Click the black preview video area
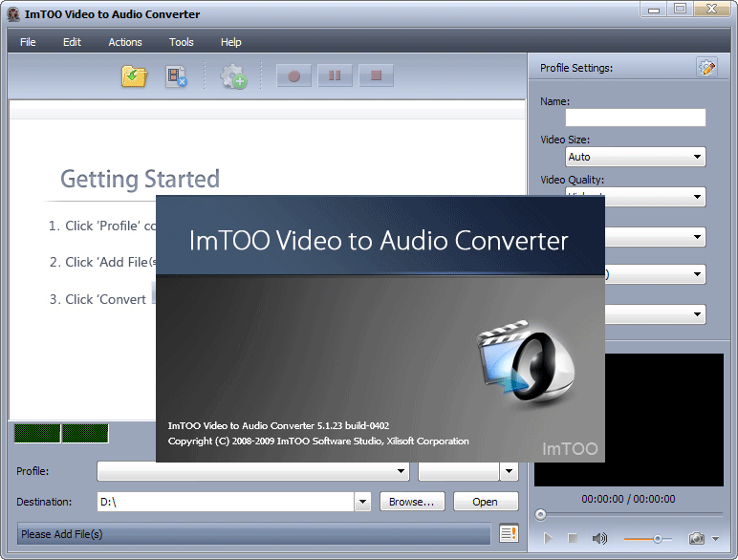 663,420
